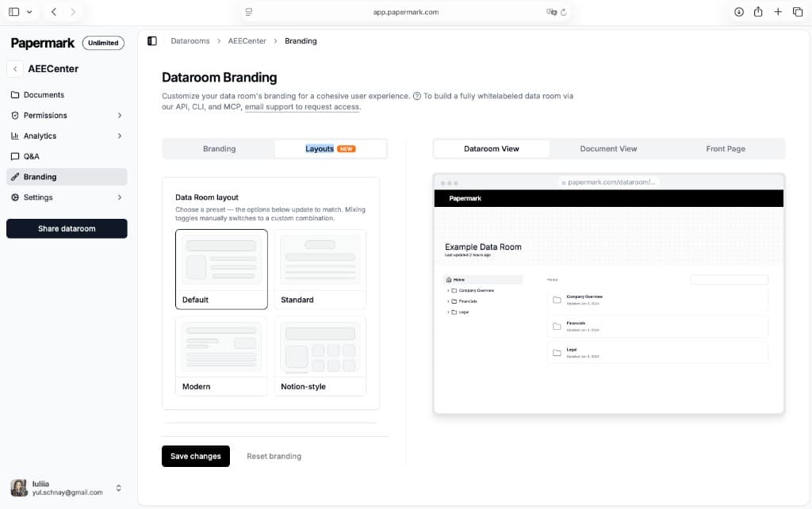Open a new tab with plus icon

(778, 12)
